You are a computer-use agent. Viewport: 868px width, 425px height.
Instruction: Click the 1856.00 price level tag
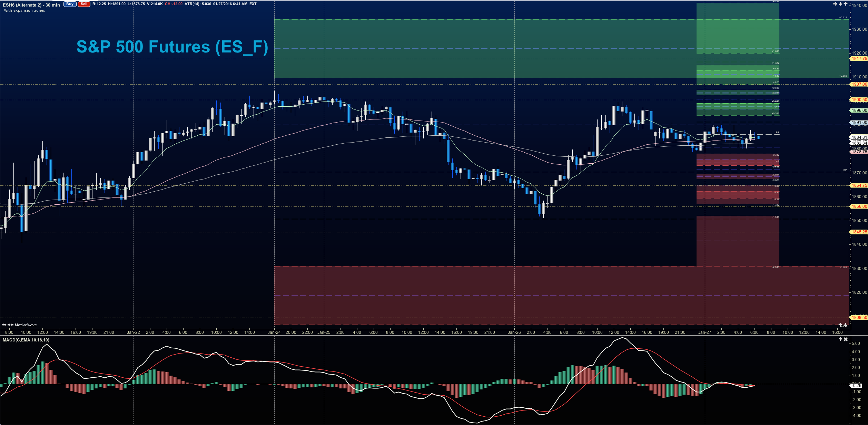859,206
